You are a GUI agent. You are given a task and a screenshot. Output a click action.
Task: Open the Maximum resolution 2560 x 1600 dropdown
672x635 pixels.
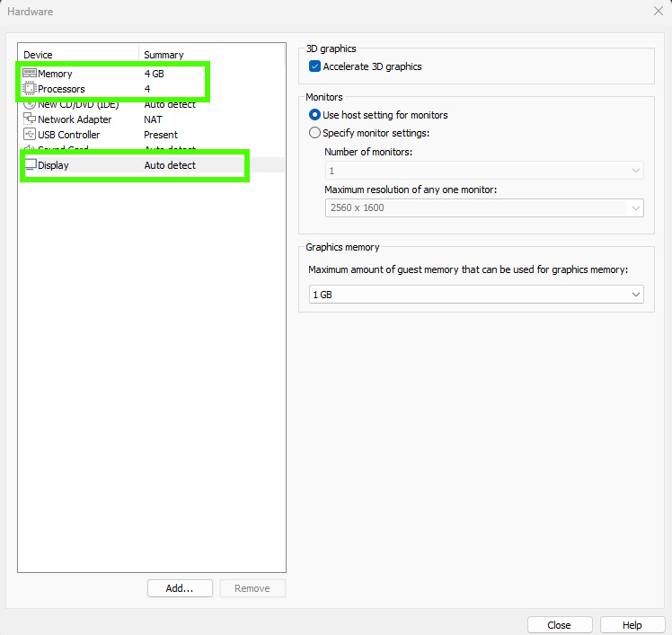[484, 207]
